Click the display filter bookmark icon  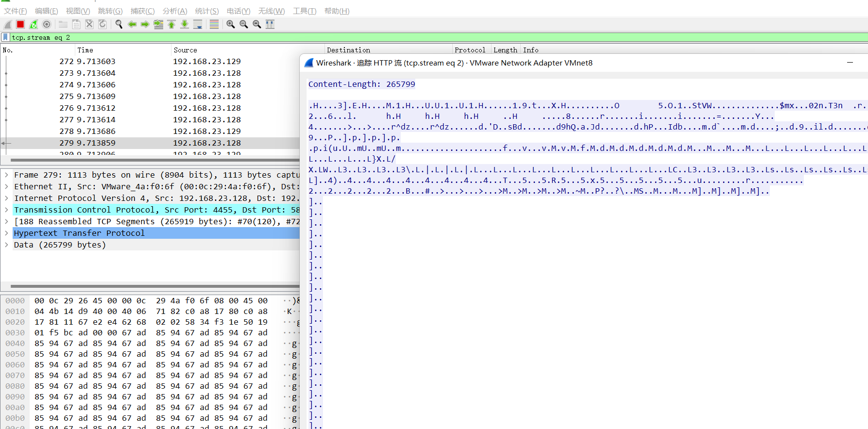click(x=5, y=37)
